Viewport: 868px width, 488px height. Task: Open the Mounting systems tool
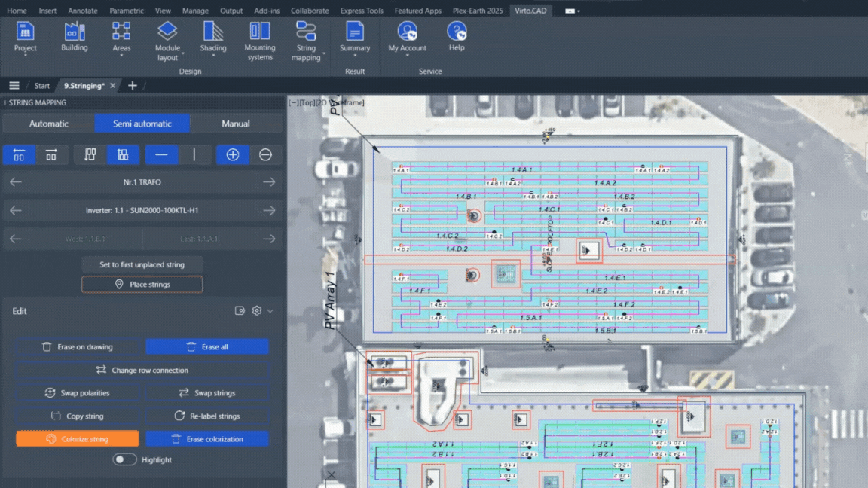pos(260,40)
